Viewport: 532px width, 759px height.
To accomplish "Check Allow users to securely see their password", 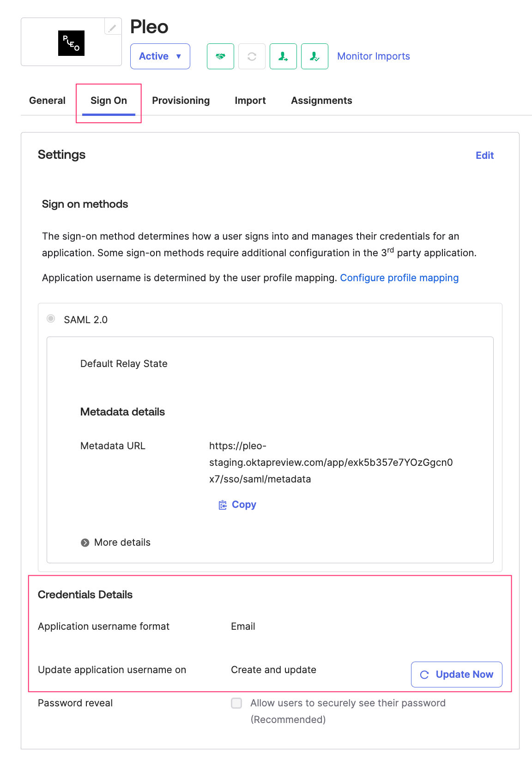I will 236,703.
